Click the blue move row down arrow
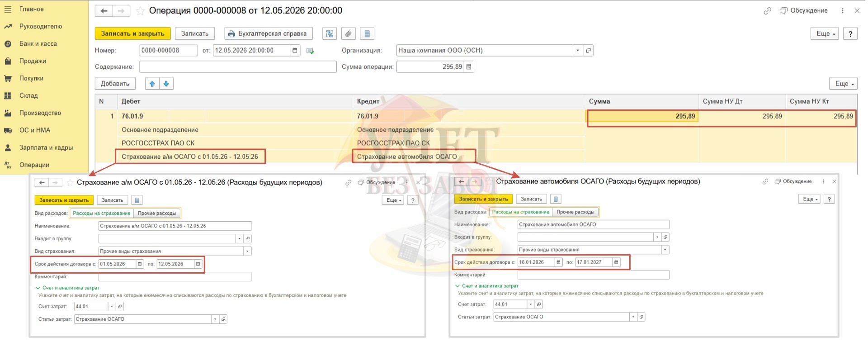The image size is (868, 342). 166,84
